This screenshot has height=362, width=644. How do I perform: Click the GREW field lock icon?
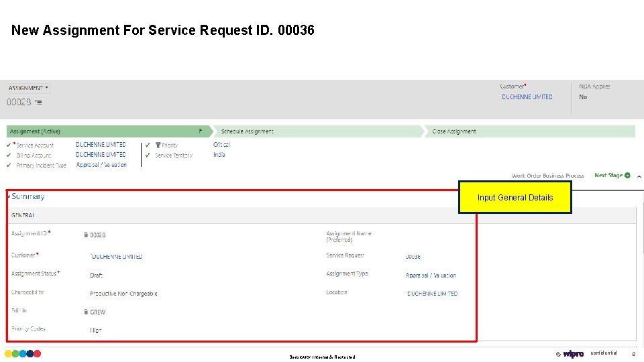click(x=86, y=312)
